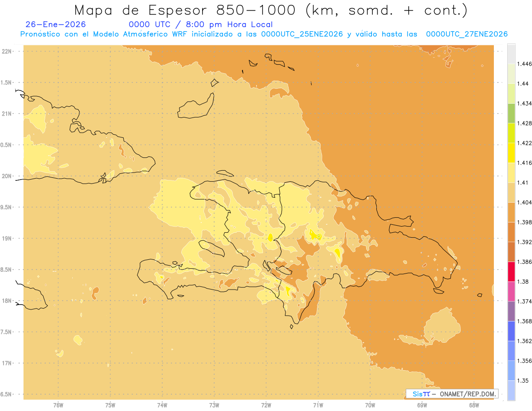
Task: Pick the bright yellow swatch between 1.416 and 1.422
Action: coord(511,153)
